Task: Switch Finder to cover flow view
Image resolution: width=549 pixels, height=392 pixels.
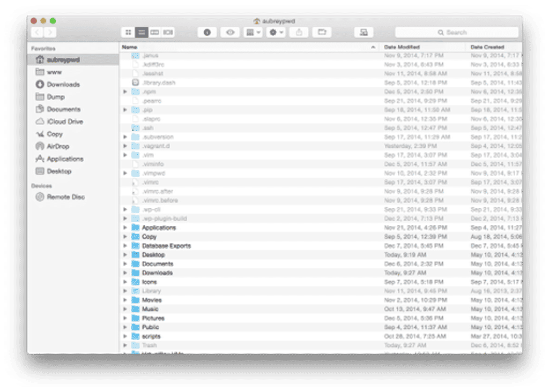Action: 167,32
